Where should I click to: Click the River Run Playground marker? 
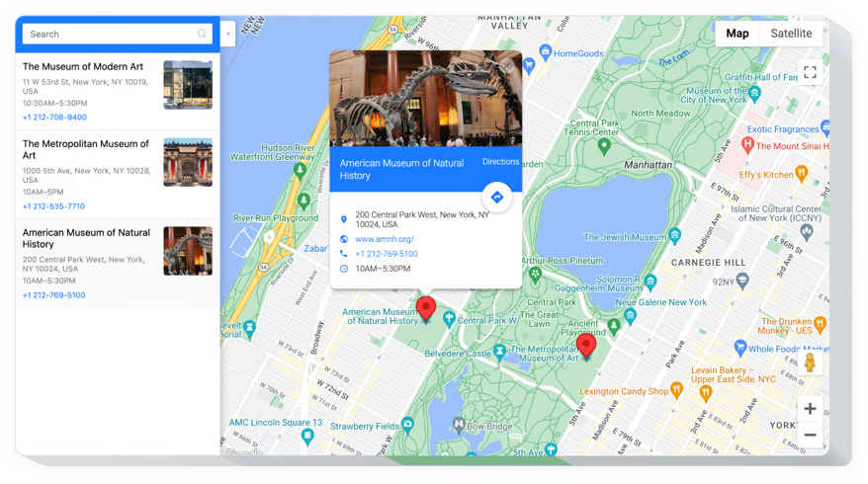304,201
